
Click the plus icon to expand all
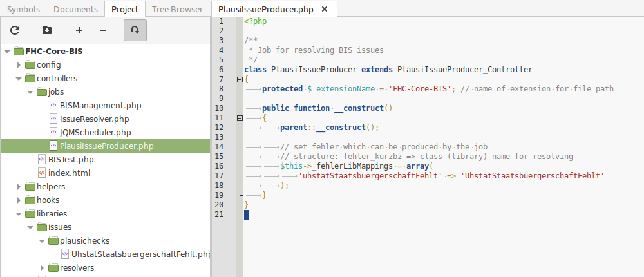pyautogui.click(x=79, y=30)
